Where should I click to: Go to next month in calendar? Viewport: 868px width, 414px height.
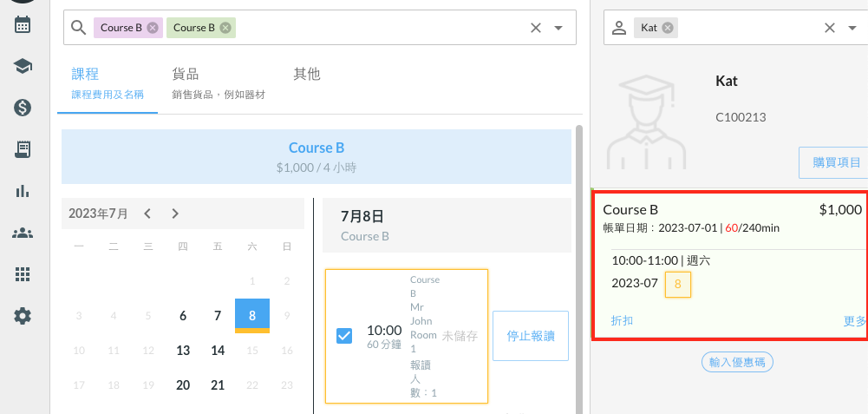(175, 214)
